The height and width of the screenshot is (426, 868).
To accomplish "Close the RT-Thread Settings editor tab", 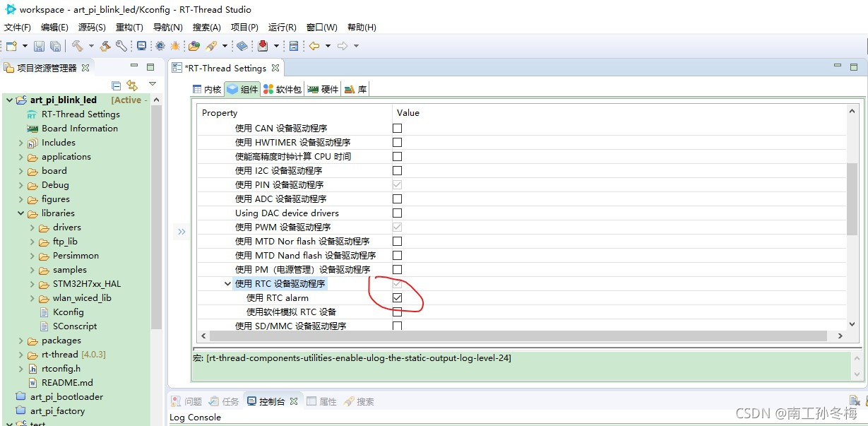I will pos(275,68).
